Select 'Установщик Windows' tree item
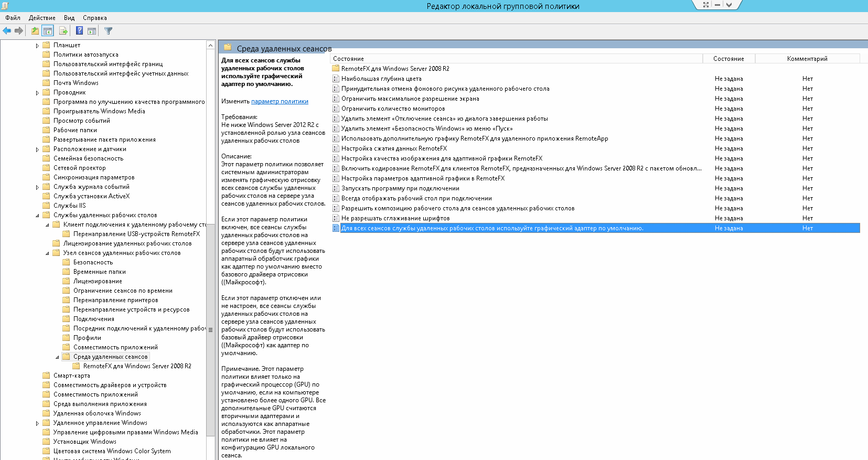 (x=85, y=442)
